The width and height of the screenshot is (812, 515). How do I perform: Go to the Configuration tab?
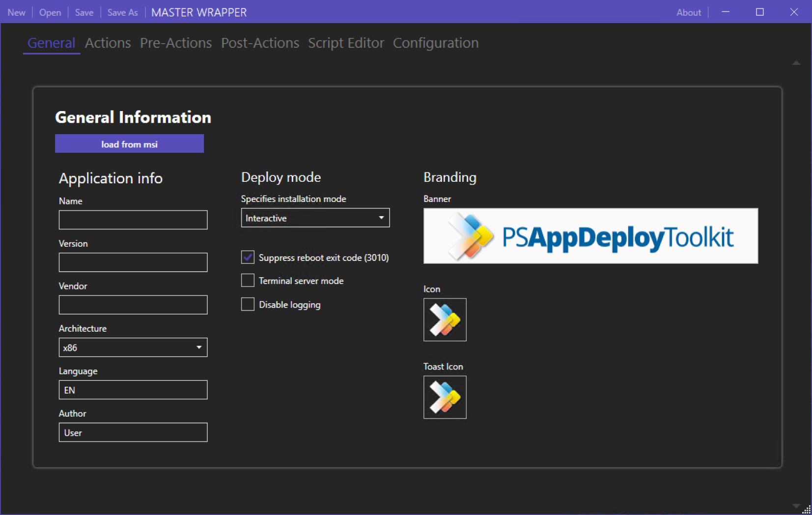coord(435,43)
